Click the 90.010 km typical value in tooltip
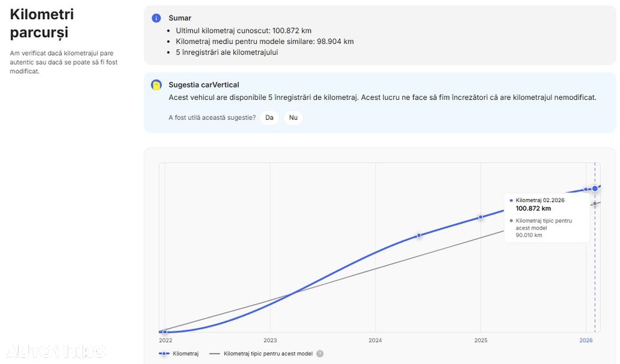Screen dimensions: 620x364 click(x=529, y=235)
